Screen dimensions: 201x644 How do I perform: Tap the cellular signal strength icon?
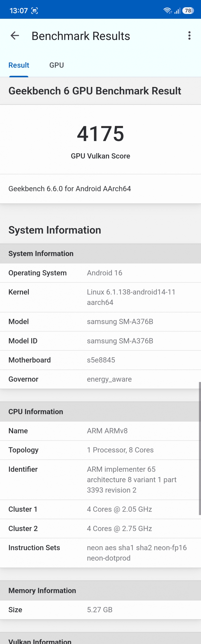tap(177, 11)
